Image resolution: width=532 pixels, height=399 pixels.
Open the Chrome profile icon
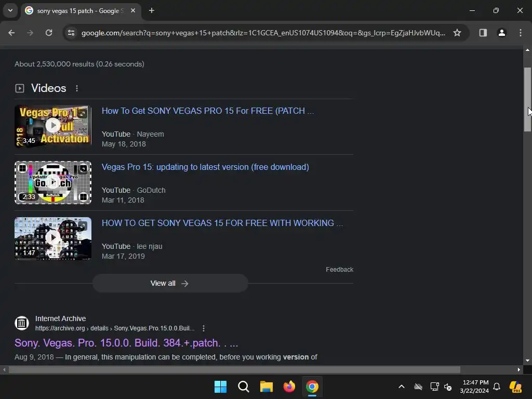pyautogui.click(x=502, y=33)
